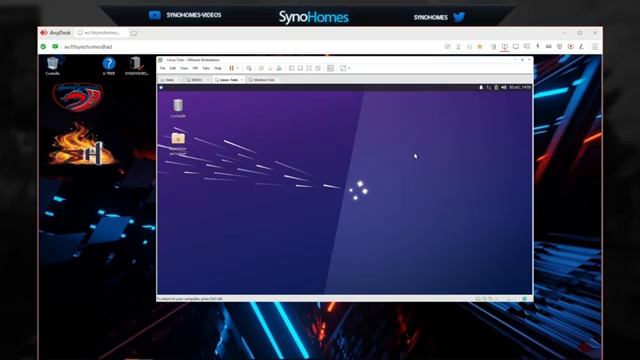The height and width of the screenshot is (360, 640).
Task: Select the Linux Tuto tab
Action: [x=228, y=80]
